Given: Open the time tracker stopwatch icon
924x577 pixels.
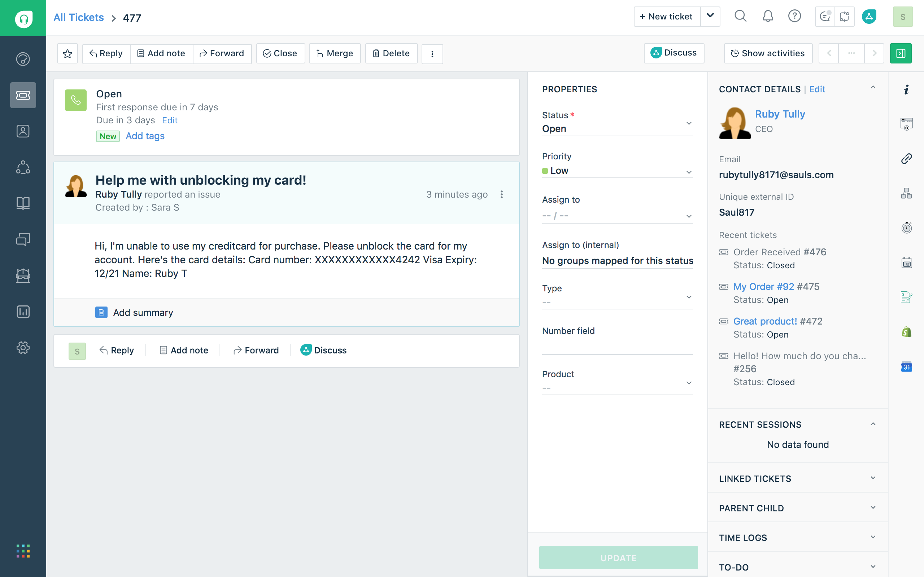Looking at the screenshot, I should point(906,228).
